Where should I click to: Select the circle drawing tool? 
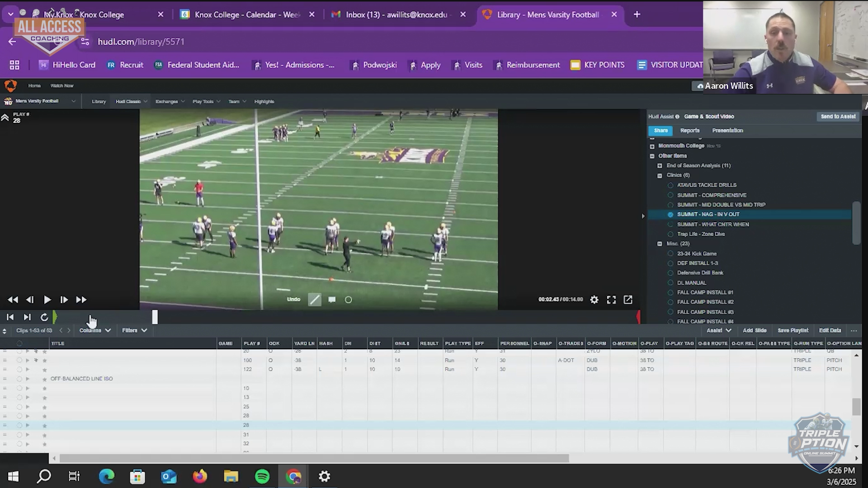[x=349, y=300]
